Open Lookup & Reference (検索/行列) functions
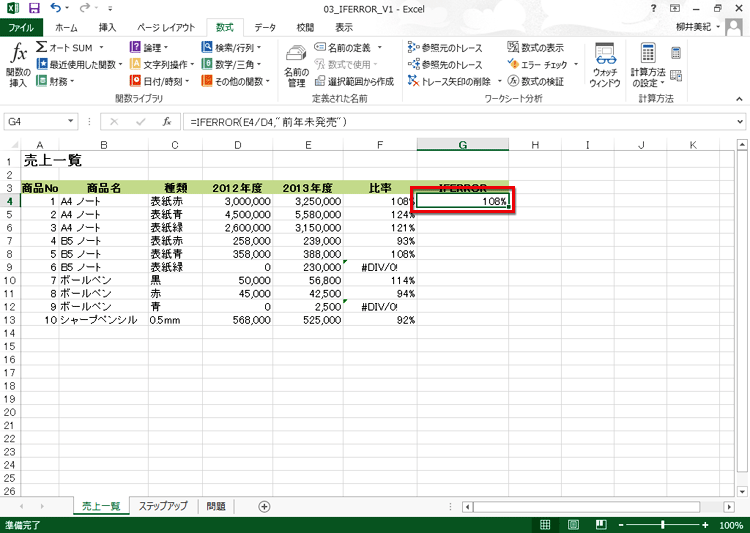Screen dimensions: 750x533 231,47
